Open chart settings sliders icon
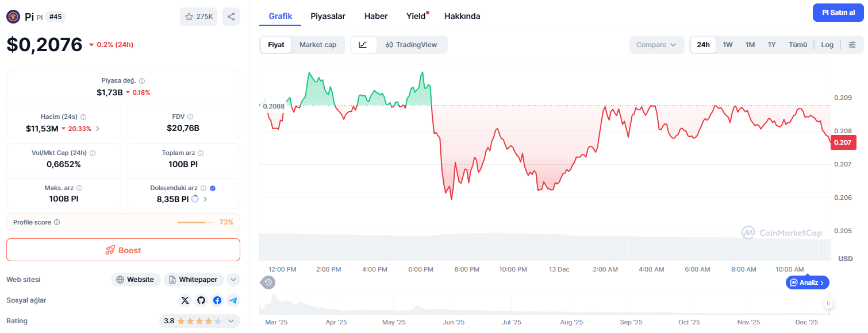This screenshot has width=868, height=333. click(852, 45)
